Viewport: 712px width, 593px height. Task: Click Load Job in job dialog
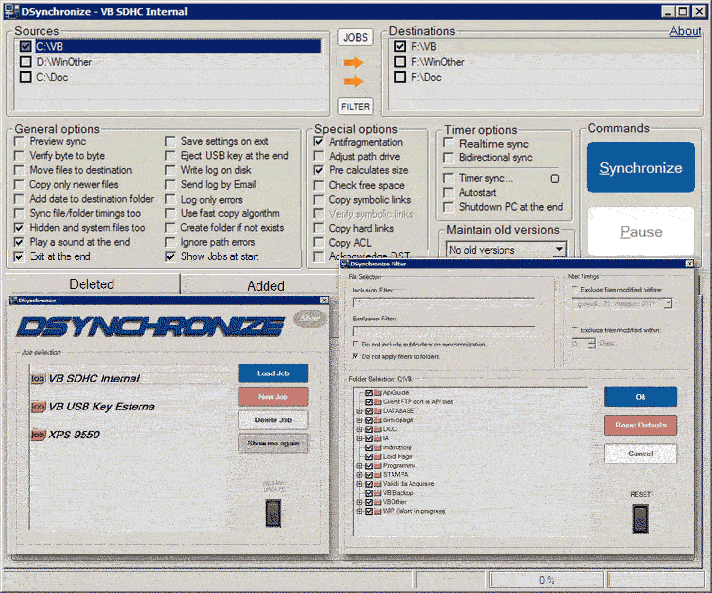[273, 373]
